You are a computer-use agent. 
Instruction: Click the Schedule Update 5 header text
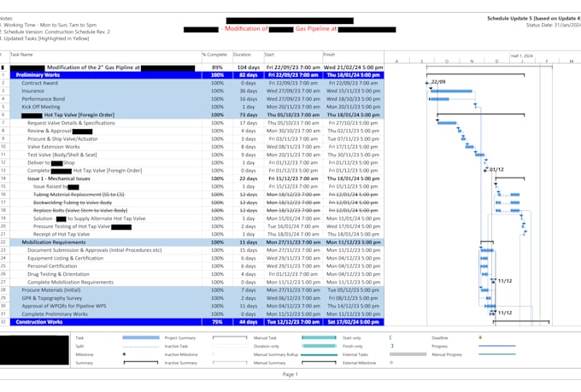coord(534,18)
